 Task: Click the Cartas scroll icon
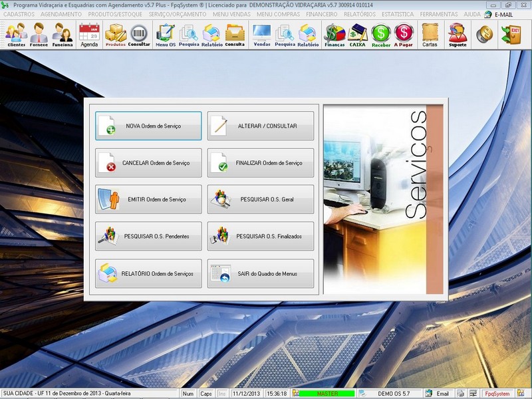pos(430,35)
